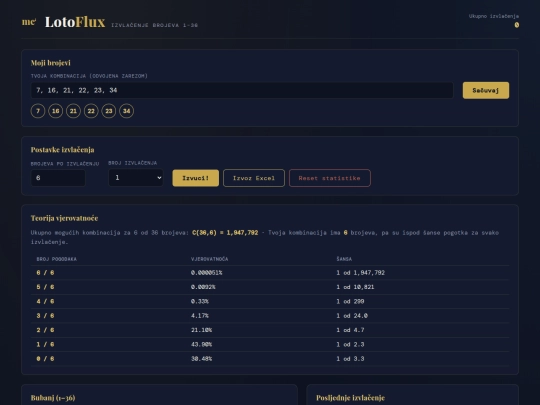The image size is (540, 405).
Task: Click the Moji brojevi heading
Action: (51, 63)
